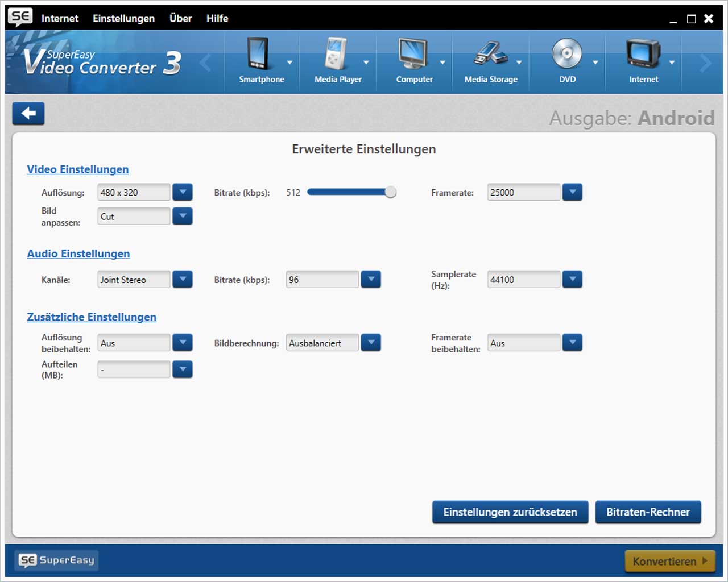Expand the Samplerate (Hz) dropdown

click(x=572, y=280)
